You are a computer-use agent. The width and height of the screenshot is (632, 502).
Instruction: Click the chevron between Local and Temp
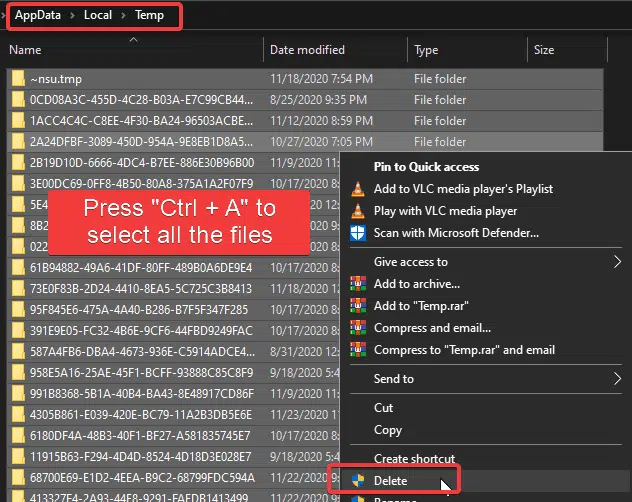[x=122, y=16]
